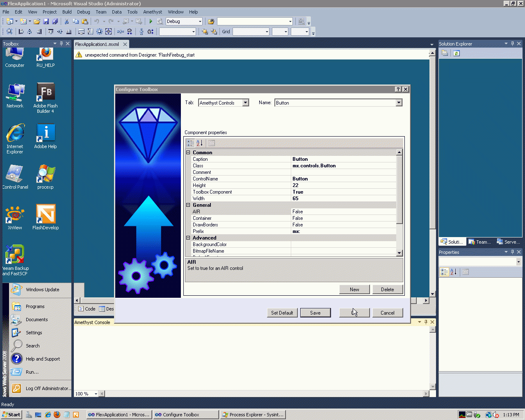Image resolution: width=525 pixels, height=420 pixels.
Task: Click the Cancel button in the dialog
Action: [x=388, y=313]
